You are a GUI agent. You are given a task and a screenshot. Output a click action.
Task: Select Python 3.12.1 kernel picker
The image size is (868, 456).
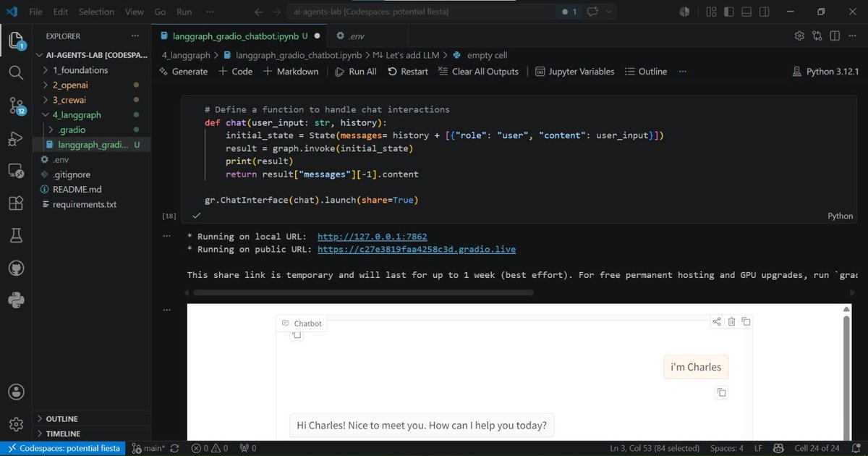tap(825, 72)
